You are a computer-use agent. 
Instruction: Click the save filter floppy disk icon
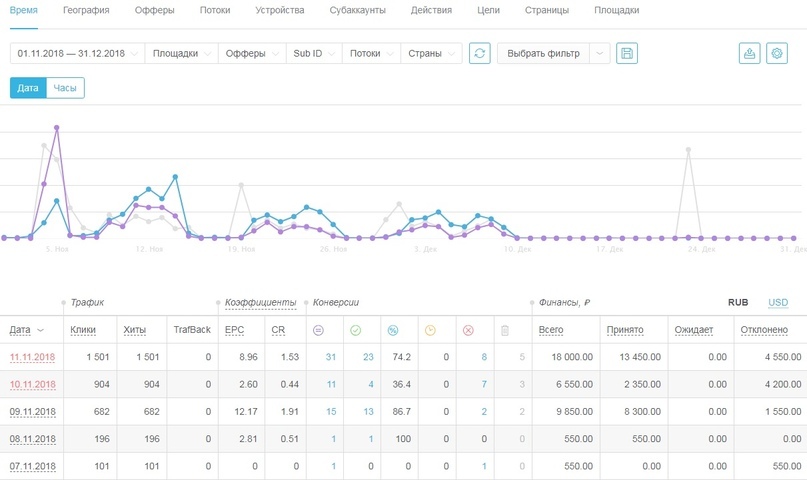(627, 53)
